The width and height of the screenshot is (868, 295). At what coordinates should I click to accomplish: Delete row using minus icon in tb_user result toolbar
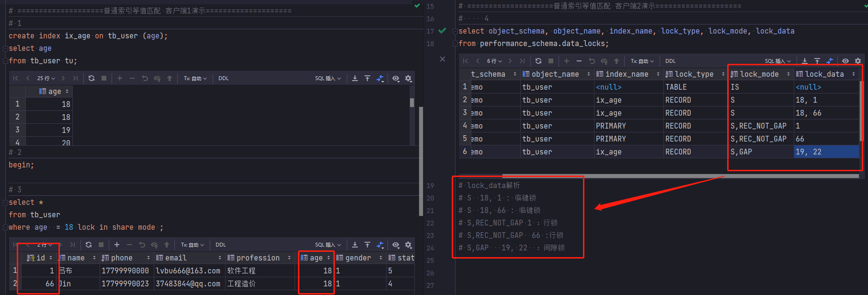pos(129,245)
